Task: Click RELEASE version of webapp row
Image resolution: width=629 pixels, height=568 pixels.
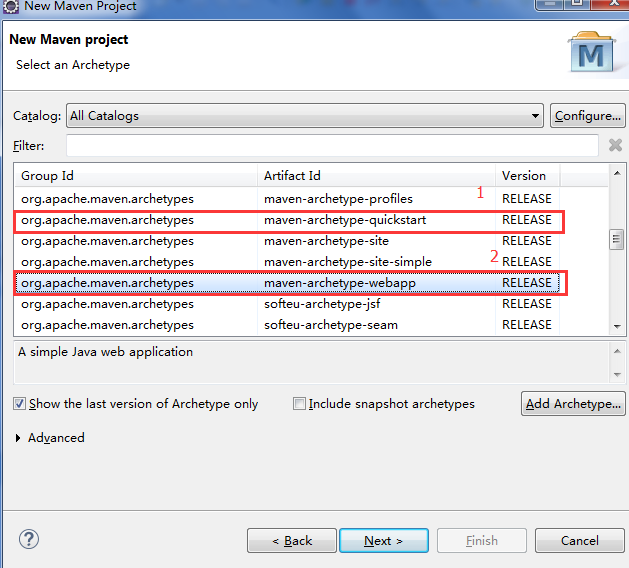Action: 527,283
